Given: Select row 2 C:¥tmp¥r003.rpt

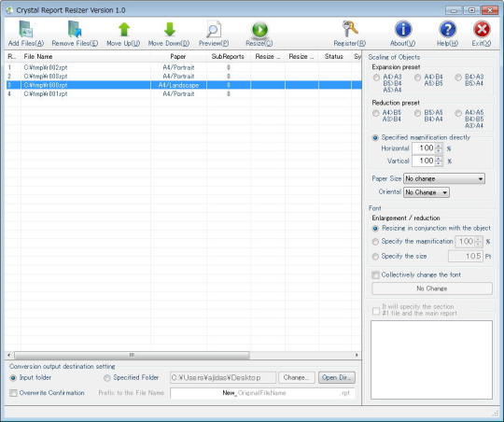Looking at the screenshot, I should 184,77.
